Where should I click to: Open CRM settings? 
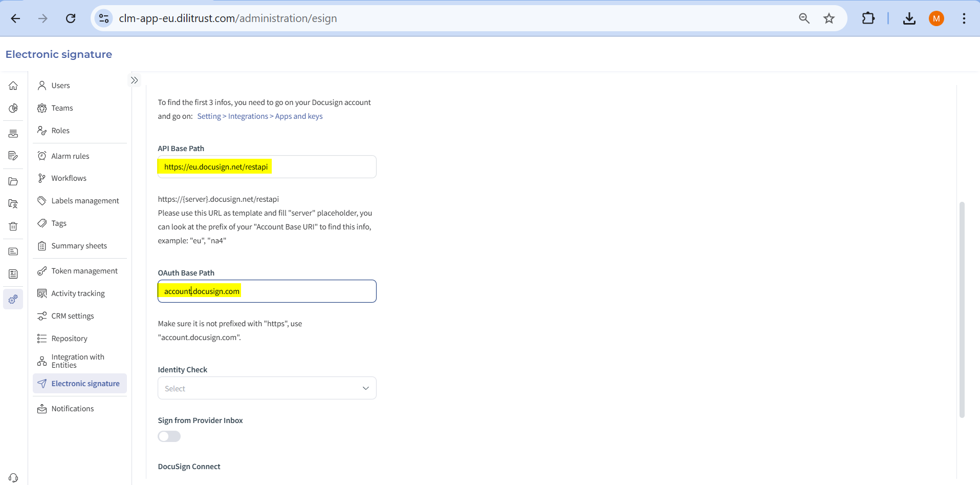click(80, 316)
